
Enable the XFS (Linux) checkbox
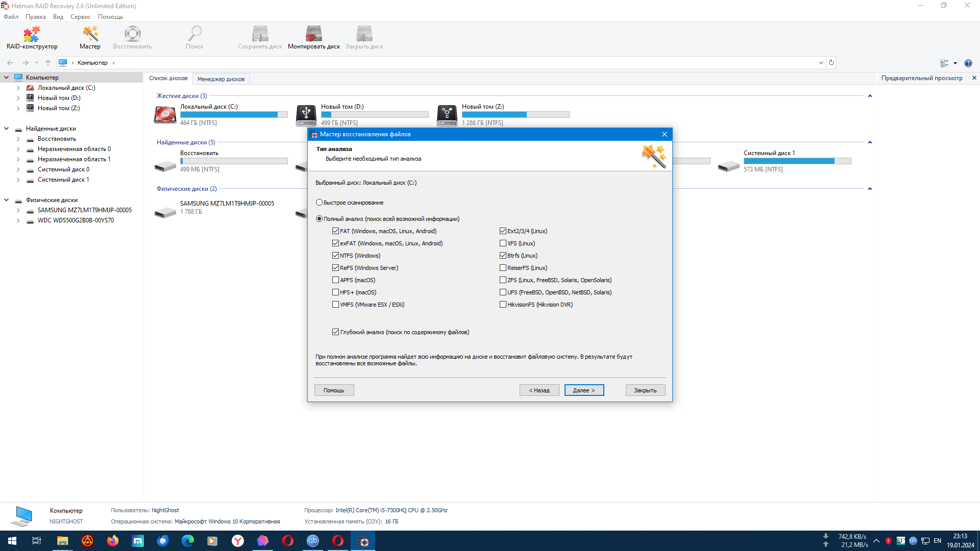pyautogui.click(x=503, y=243)
